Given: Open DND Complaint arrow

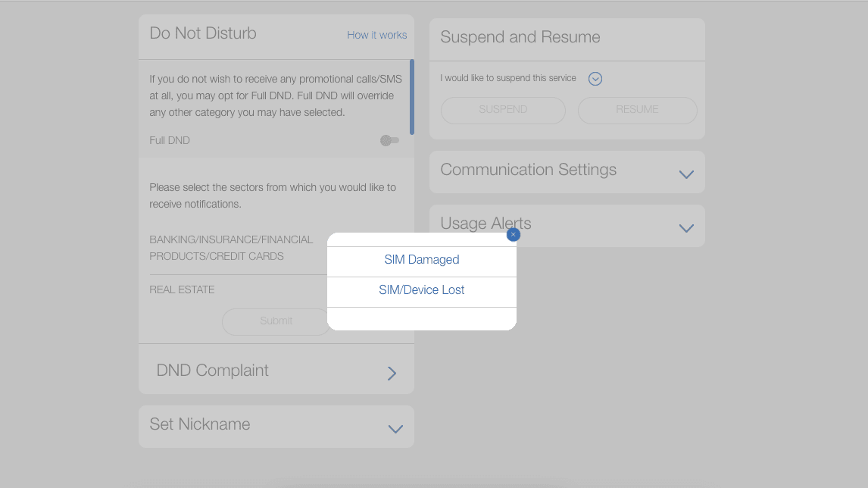Looking at the screenshot, I should pyautogui.click(x=392, y=374).
